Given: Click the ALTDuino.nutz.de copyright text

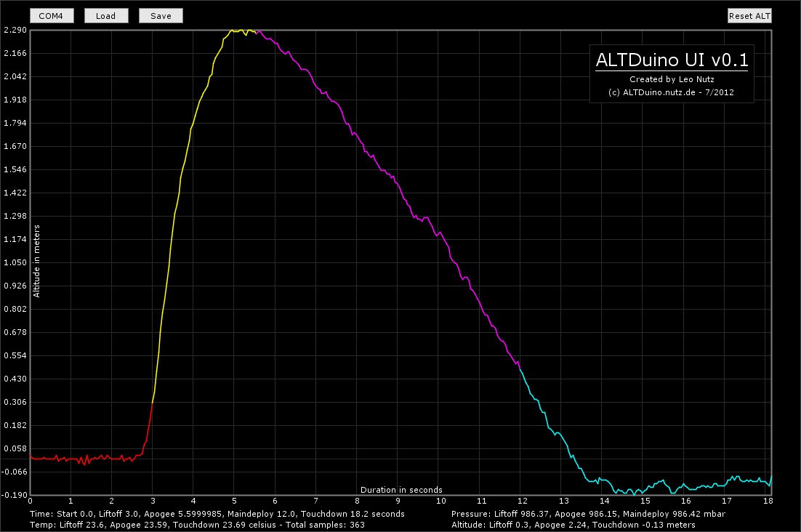Looking at the screenshot, I should [671, 92].
